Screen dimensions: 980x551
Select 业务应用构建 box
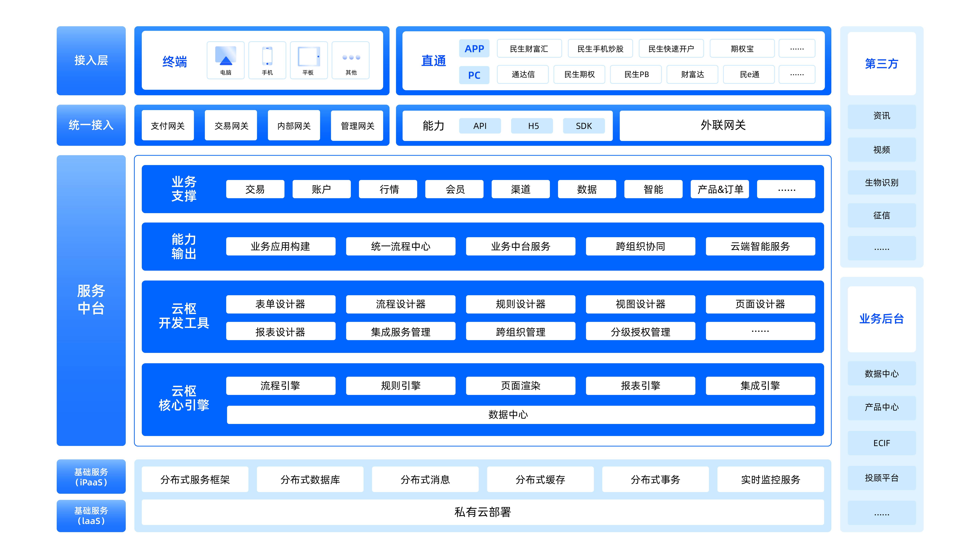281,246
